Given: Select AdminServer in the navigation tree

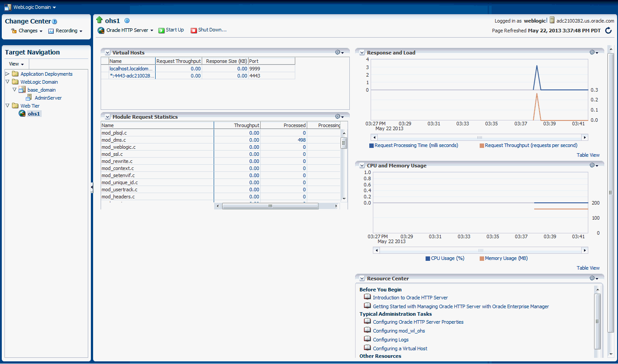Looking at the screenshot, I should [48, 98].
